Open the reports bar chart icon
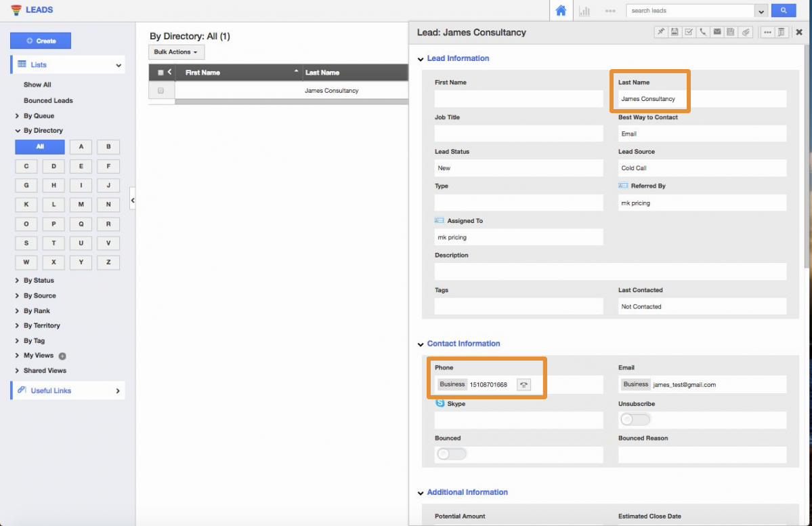 click(584, 11)
